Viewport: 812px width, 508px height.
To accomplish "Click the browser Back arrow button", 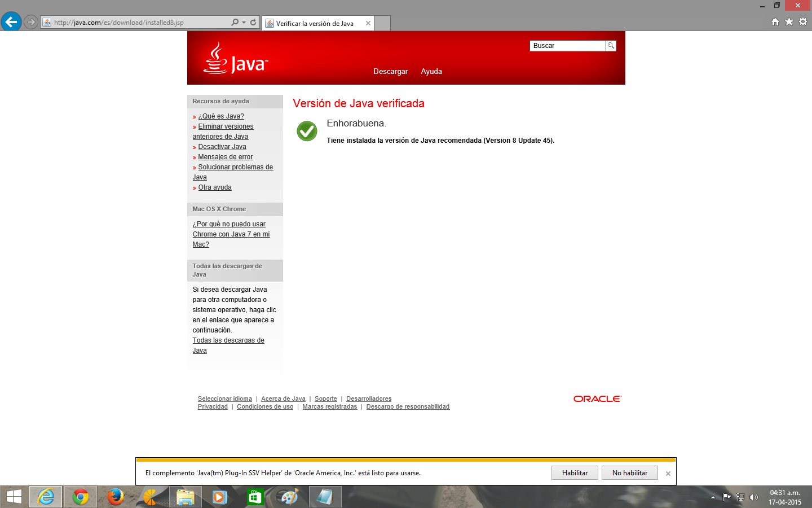I will pos(11,22).
